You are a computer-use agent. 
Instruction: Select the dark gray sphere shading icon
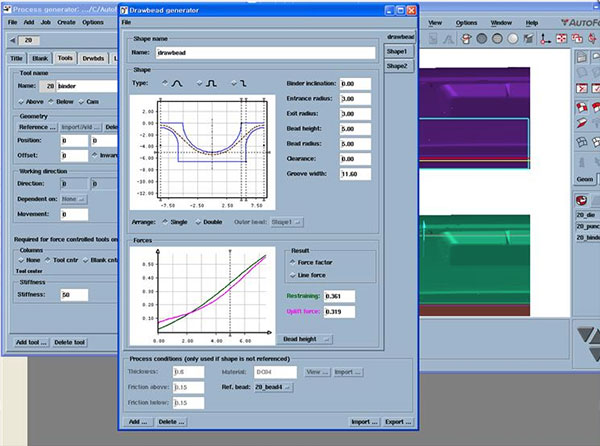coord(482,38)
